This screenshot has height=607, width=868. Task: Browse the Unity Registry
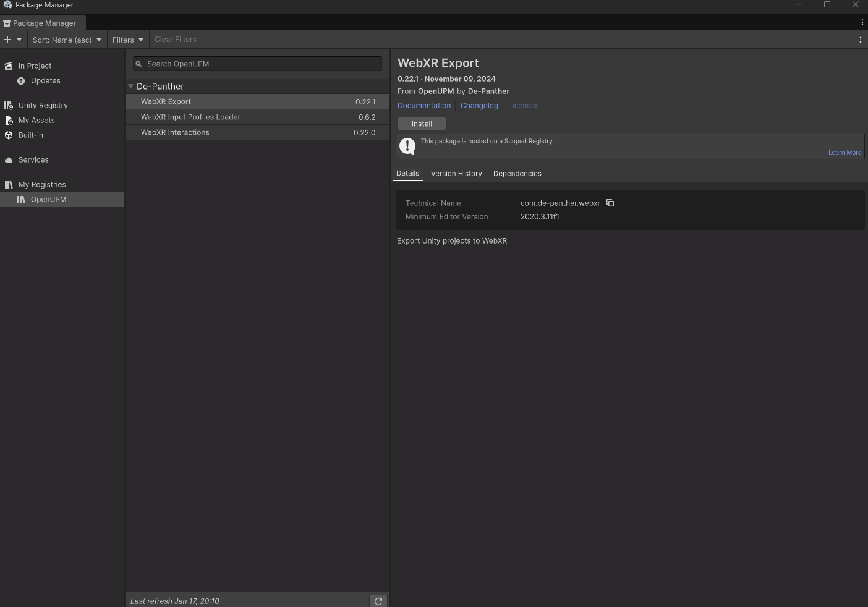point(43,105)
